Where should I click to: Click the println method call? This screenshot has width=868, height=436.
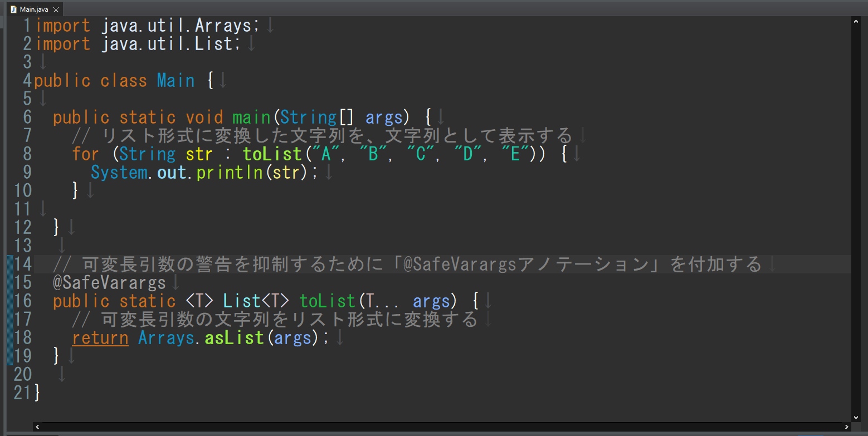pos(230,172)
